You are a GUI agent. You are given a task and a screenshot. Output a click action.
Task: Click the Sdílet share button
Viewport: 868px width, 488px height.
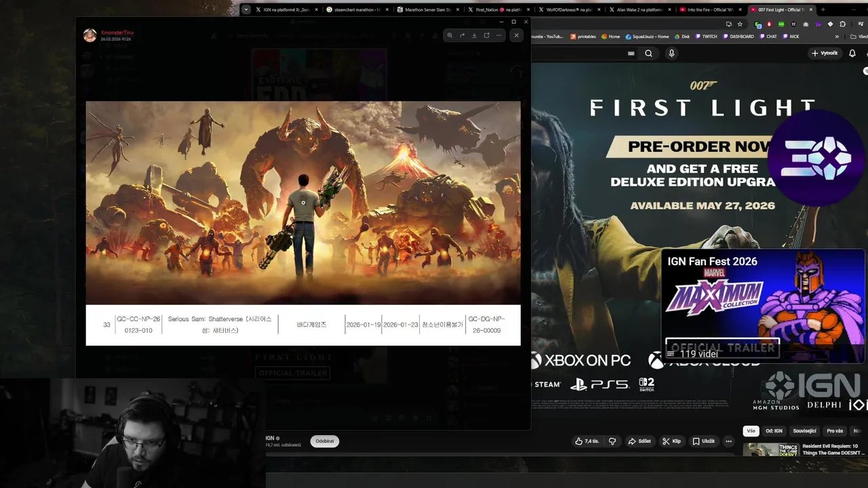pyautogui.click(x=639, y=441)
